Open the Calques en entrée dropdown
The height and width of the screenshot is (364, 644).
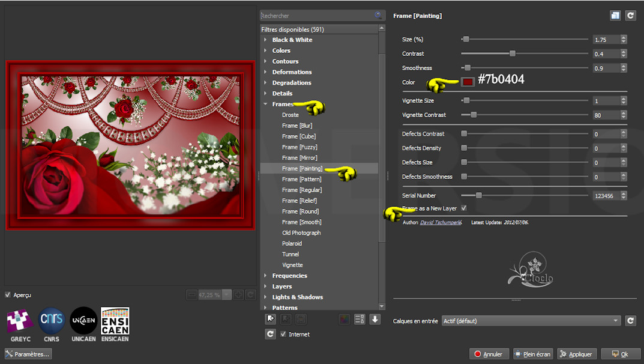pos(531,321)
